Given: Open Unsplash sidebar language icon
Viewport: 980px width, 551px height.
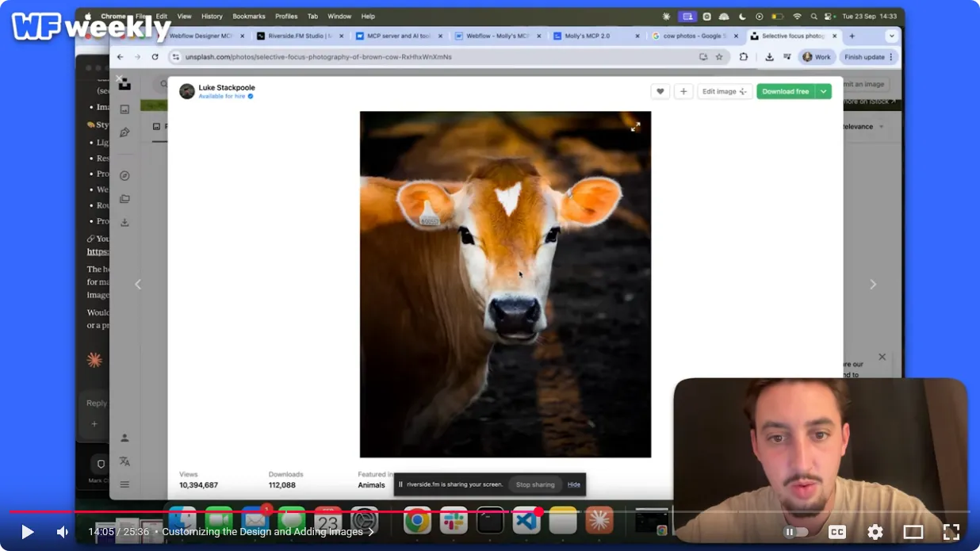Looking at the screenshot, I should coord(124,461).
